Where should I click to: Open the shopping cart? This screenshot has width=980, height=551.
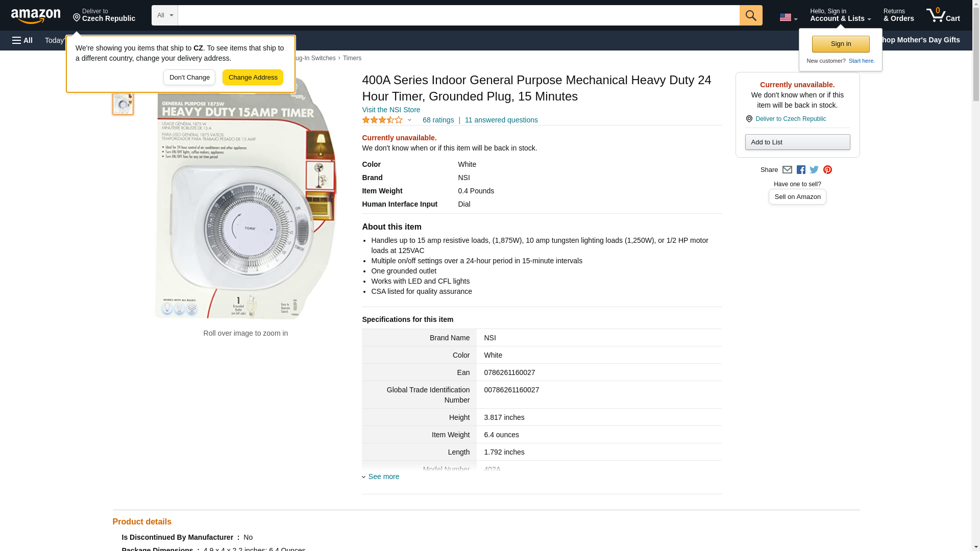[x=943, y=15]
